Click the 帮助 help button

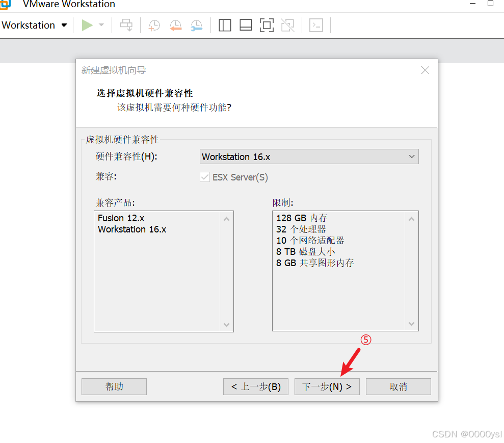point(114,386)
